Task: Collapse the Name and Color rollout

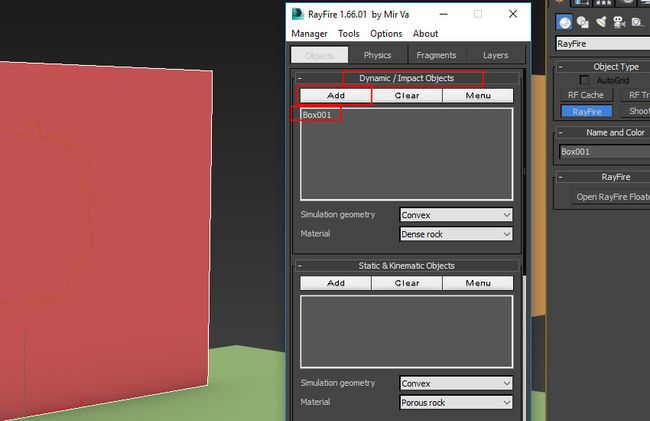Action: coord(560,132)
